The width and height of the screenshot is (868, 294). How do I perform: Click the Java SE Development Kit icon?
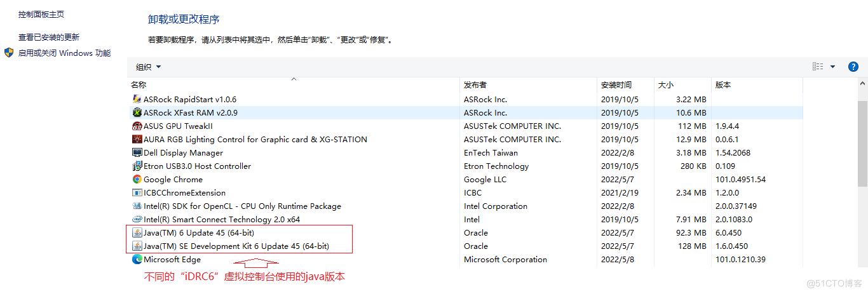pyautogui.click(x=137, y=246)
